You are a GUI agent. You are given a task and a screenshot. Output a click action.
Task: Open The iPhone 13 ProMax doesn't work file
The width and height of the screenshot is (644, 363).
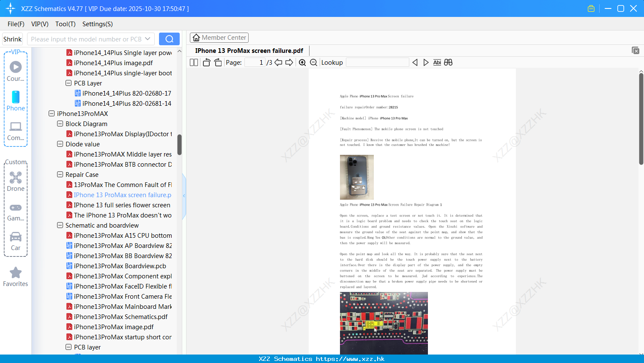point(119,215)
